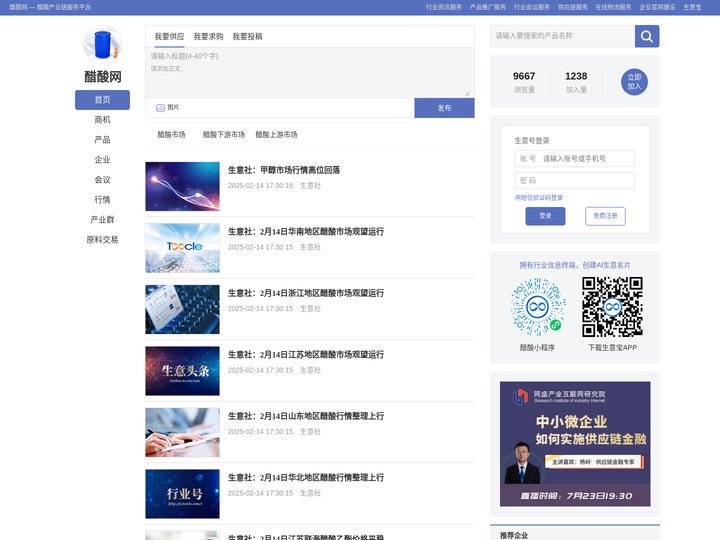720x540 pixels.
Task: Click the keyboard thumbnail for 浙江 article
Action: [x=182, y=309]
